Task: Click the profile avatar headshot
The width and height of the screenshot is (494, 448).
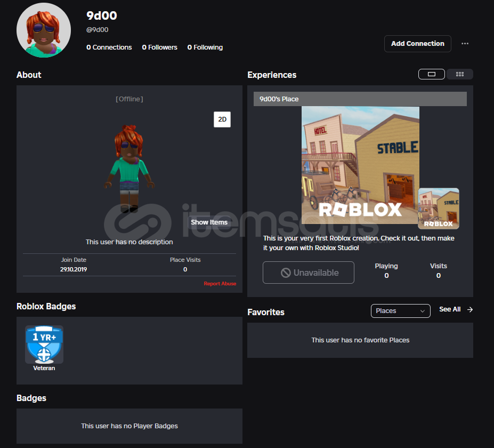Action: (44, 30)
